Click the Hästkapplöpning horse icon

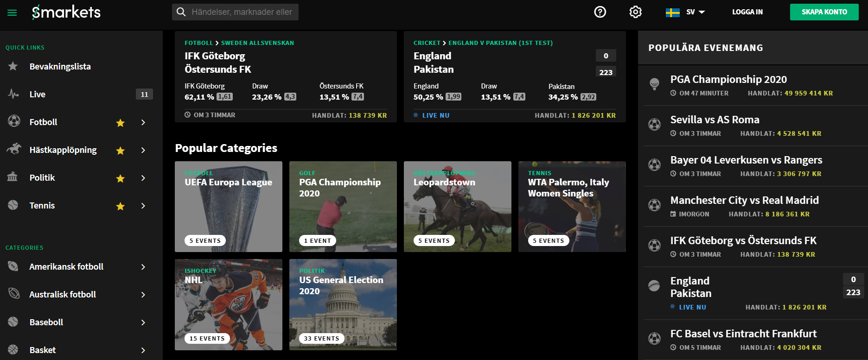[x=14, y=149]
